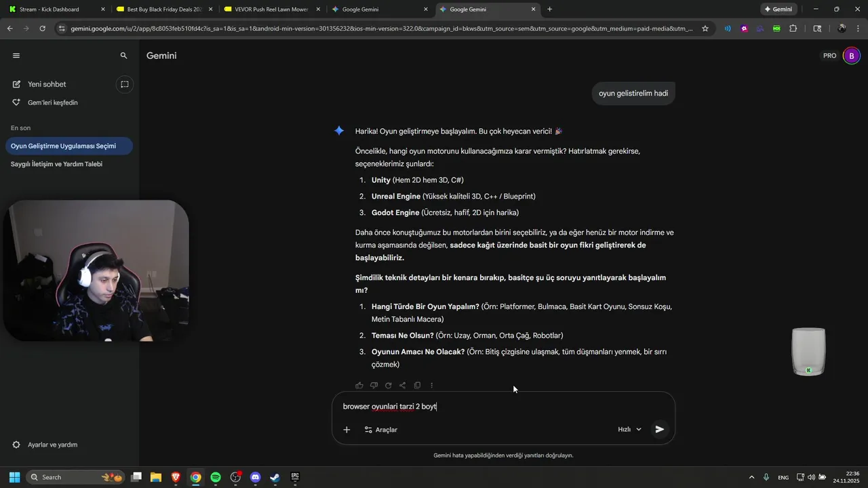Focus the prompt text input field
The width and height of the screenshot is (868, 488).
coord(503,407)
